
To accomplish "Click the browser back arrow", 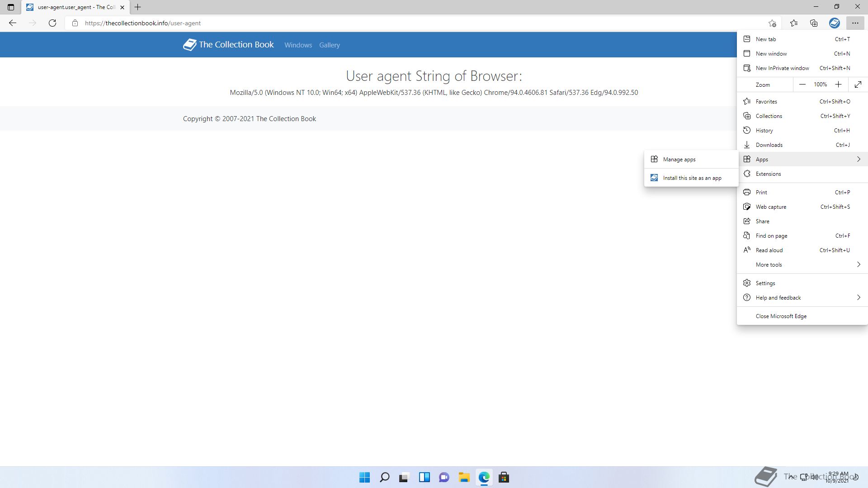I will coord(13,23).
